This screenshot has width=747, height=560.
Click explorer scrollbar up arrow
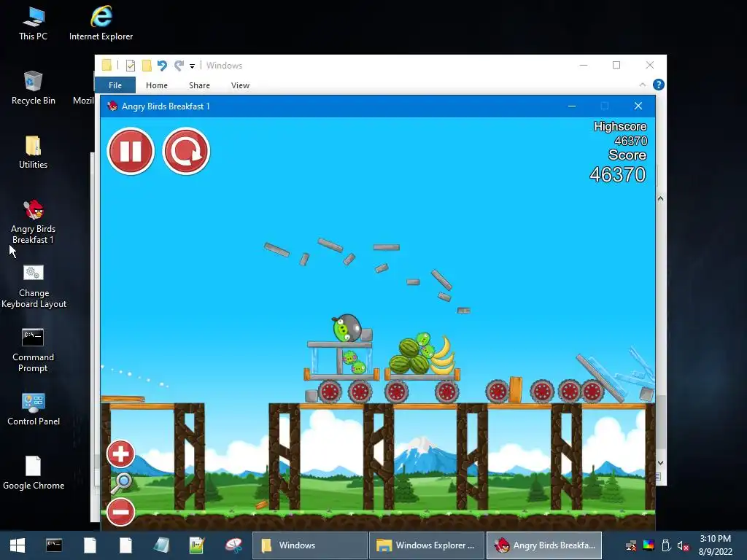pos(661,198)
